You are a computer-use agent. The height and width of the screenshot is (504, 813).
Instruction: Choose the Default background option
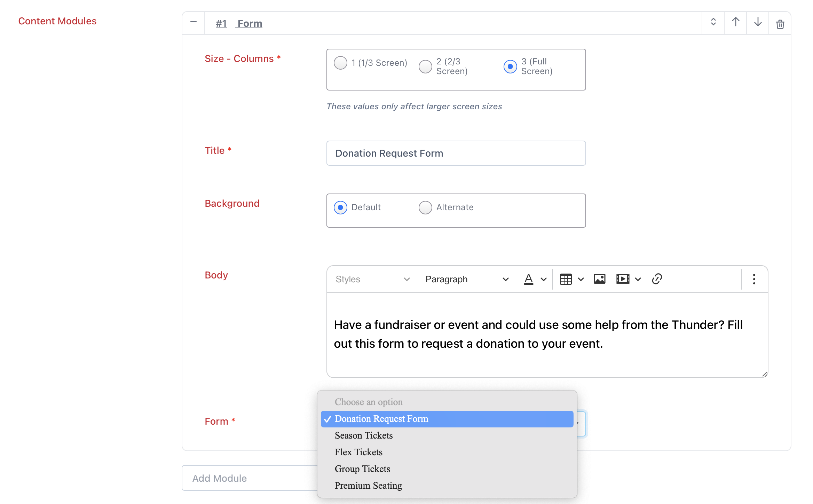pos(340,207)
